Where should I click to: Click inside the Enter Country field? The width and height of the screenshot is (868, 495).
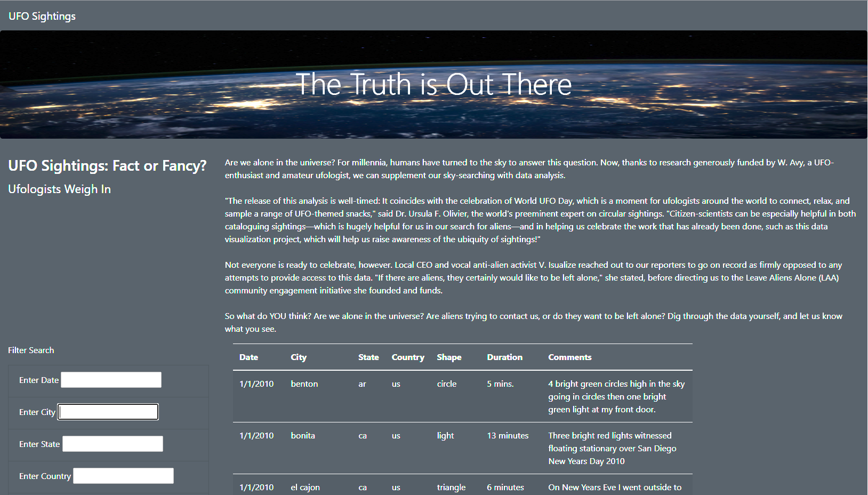pos(123,475)
